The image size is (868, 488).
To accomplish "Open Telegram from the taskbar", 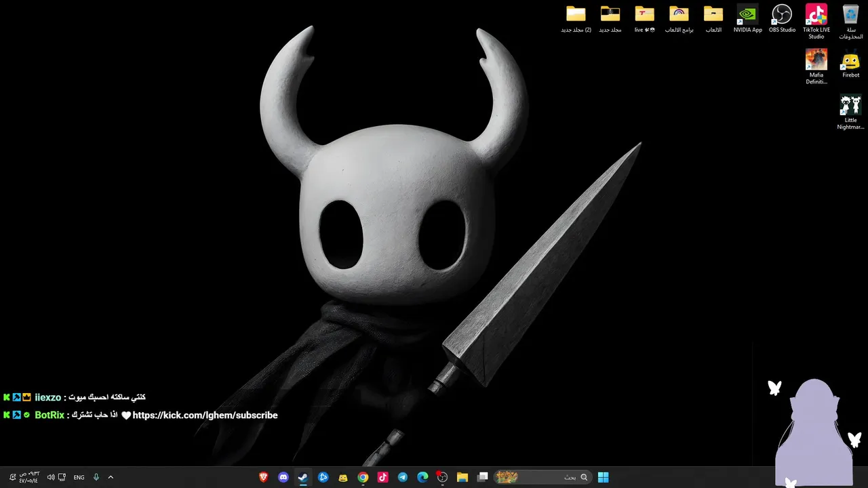I will pyautogui.click(x=403, y=477).
